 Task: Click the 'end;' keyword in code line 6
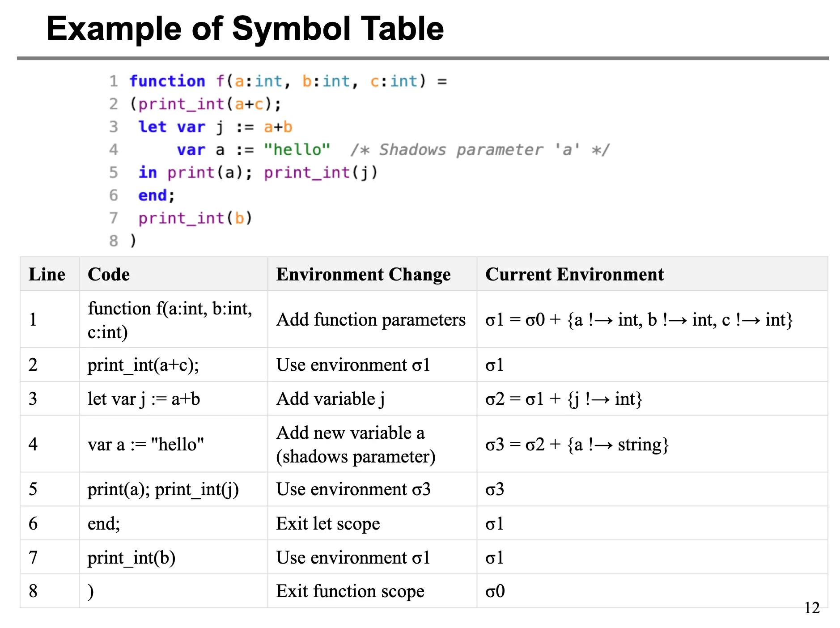[156, 195]
